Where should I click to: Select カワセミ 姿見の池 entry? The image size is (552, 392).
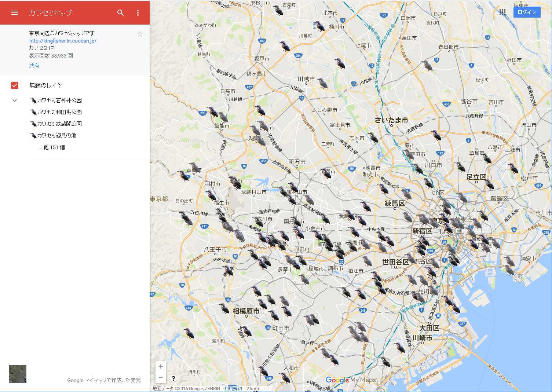pyautogui.click(x=56, y=136)
